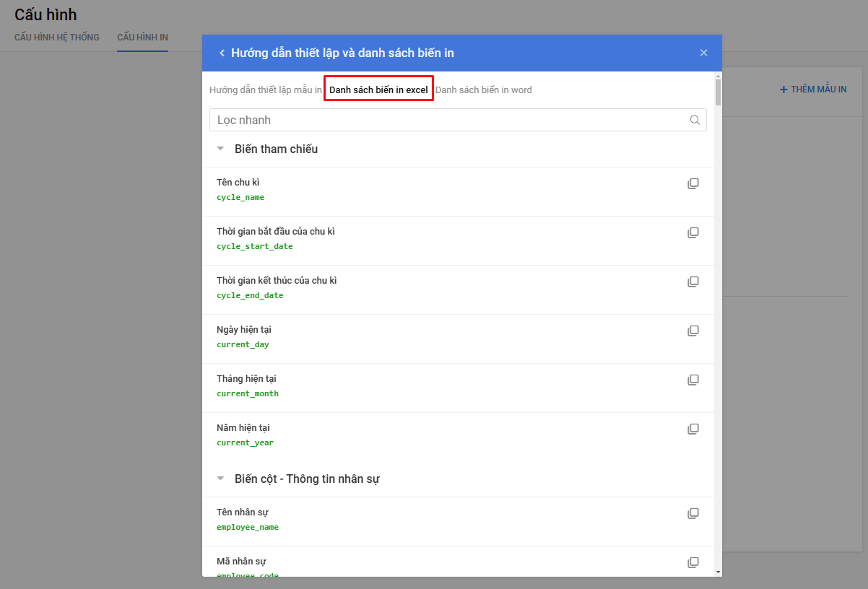The image size is (868, 589).
Task: Select the CẤU HÌNH IN tab
Action: [x=143, y=37]
